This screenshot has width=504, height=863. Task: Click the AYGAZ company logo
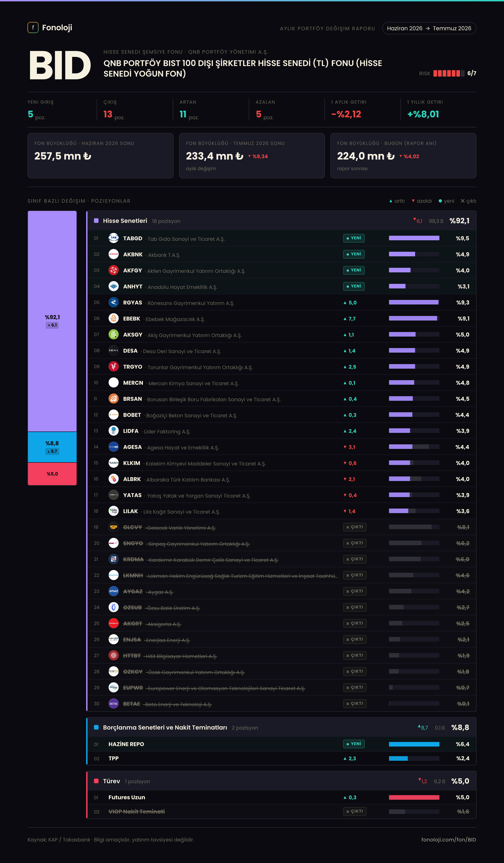coord(114,591)
